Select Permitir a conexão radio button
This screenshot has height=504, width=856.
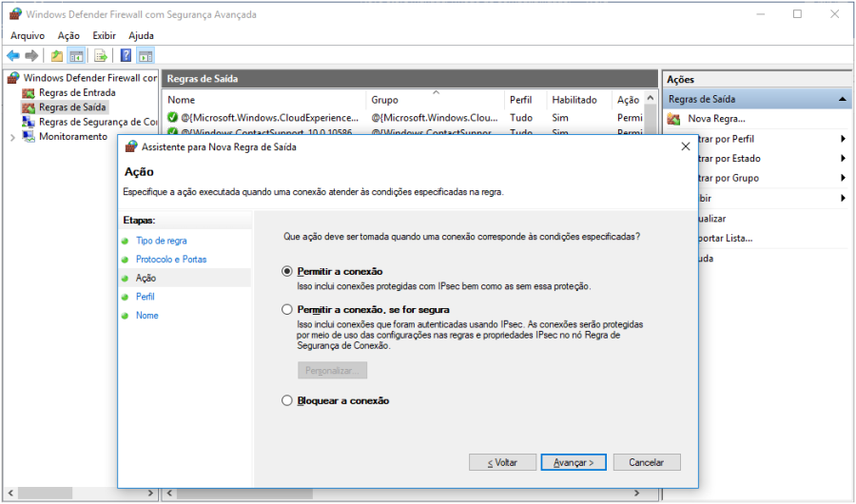(x=287, y=271)
